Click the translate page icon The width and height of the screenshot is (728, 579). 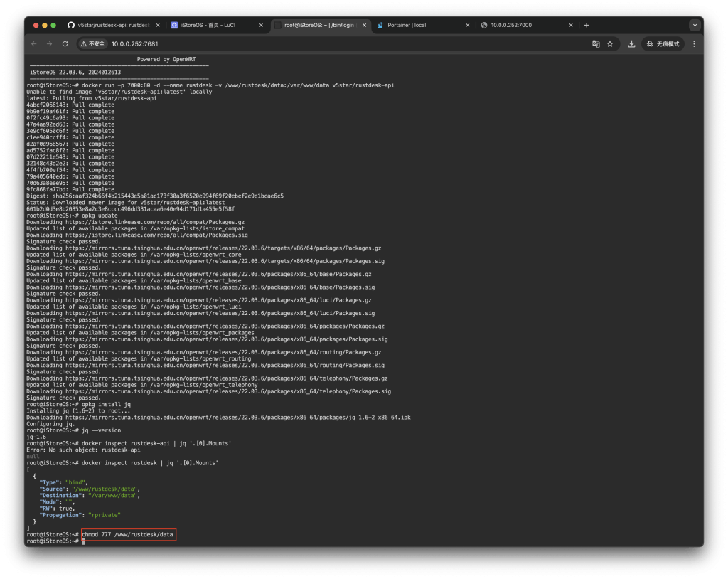596,44
